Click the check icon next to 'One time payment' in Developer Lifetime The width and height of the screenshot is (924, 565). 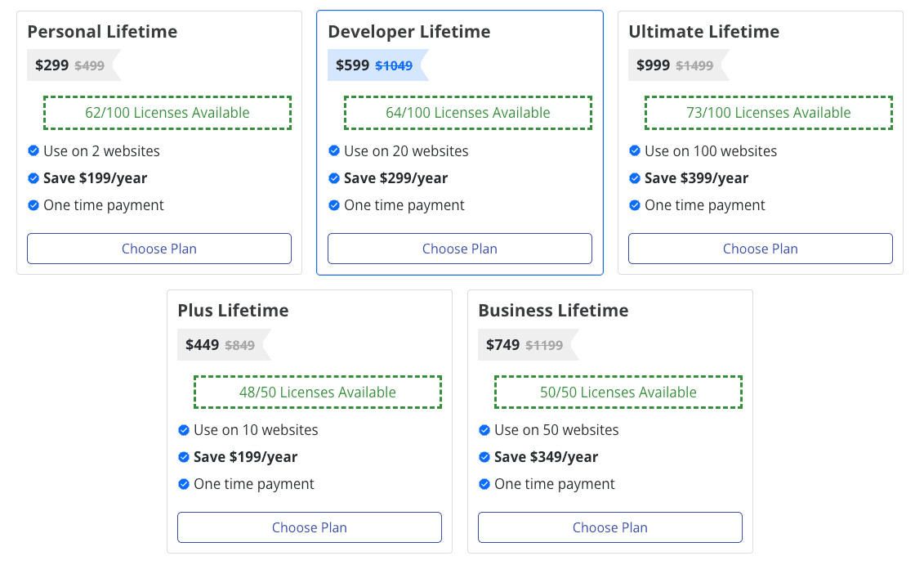pyautogui.click(x=334, y=205)
